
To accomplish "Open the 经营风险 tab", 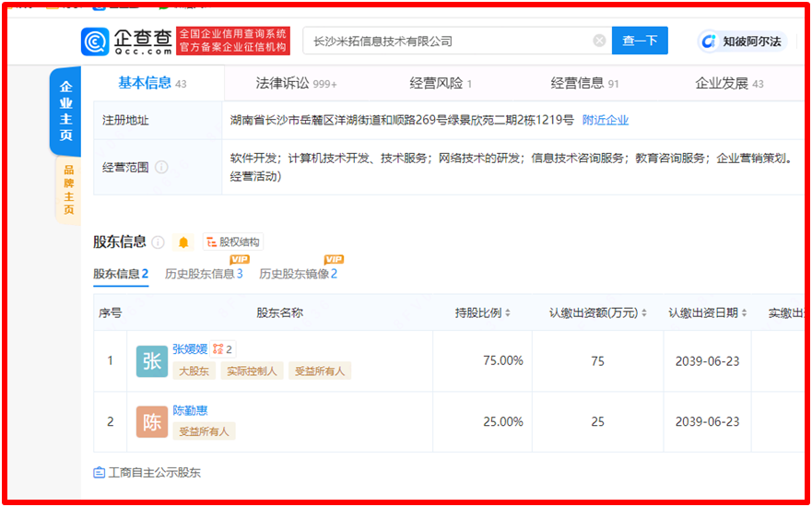I will click(x=441, y=83).
